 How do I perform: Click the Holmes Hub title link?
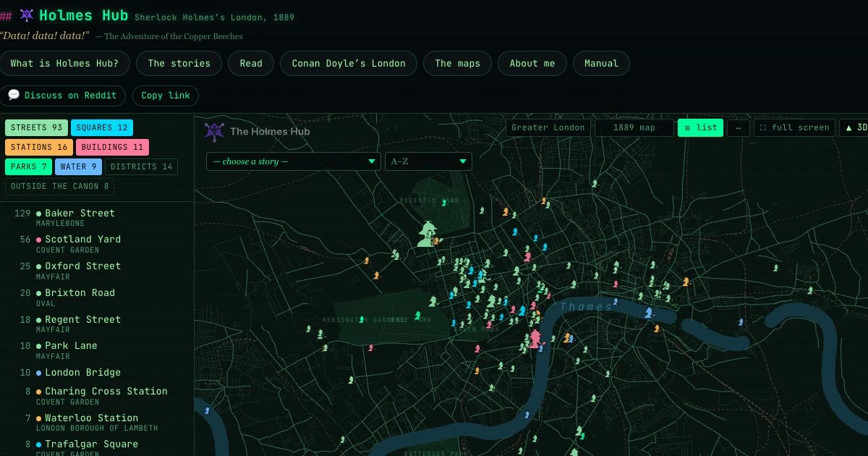pyautogui.click(x=84, y=15)
